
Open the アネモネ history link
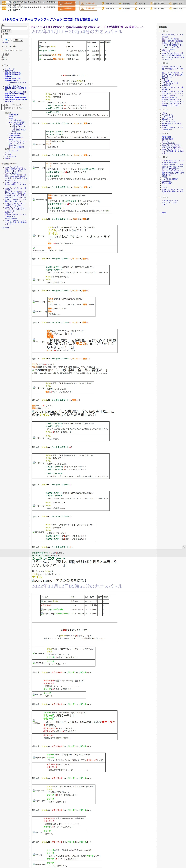coord(165,79)
